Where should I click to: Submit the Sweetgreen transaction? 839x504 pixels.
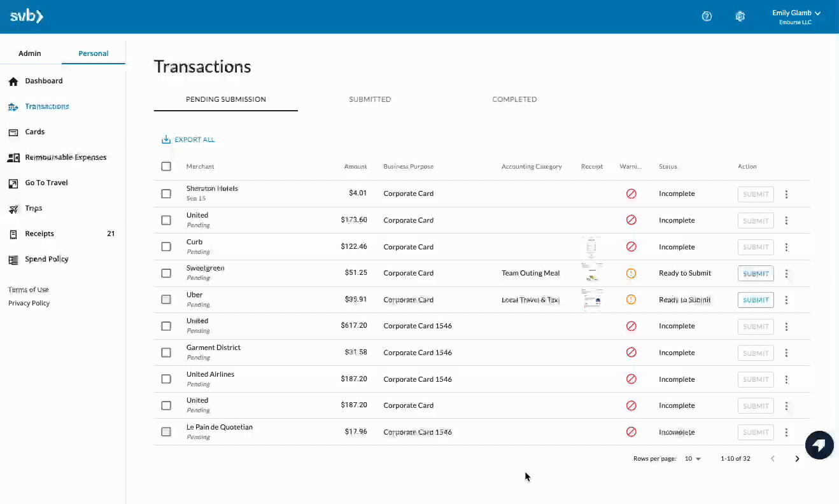click(756, 274)
